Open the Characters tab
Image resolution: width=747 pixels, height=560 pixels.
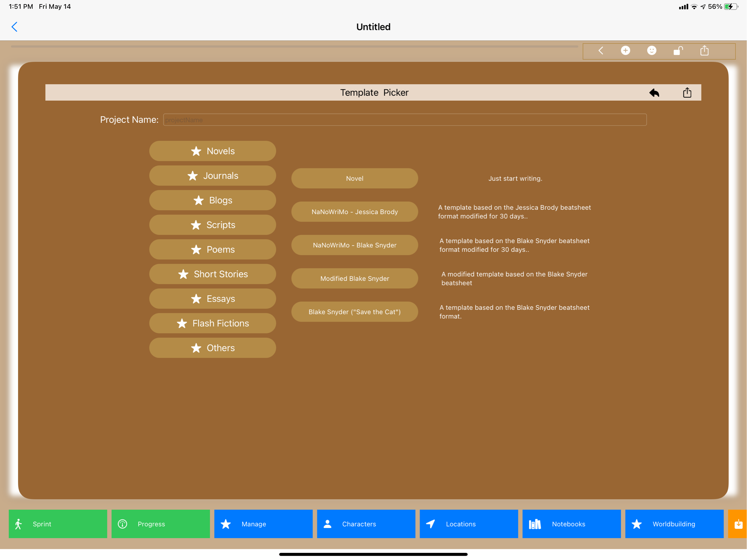[x=366, y=524]
